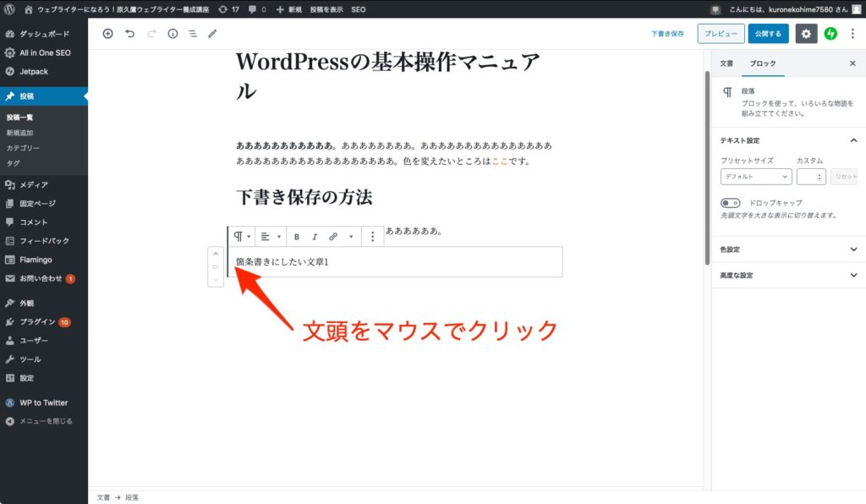This screenshot has height=504, width=866.
Task: Open the content info icon
Action: pos(173,34)
